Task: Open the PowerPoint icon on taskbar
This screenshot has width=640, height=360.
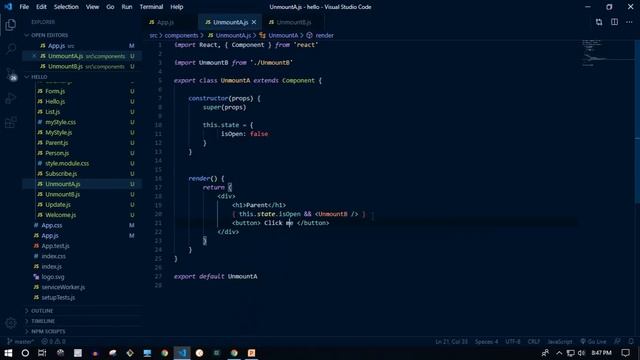Action: pos(251,353)
